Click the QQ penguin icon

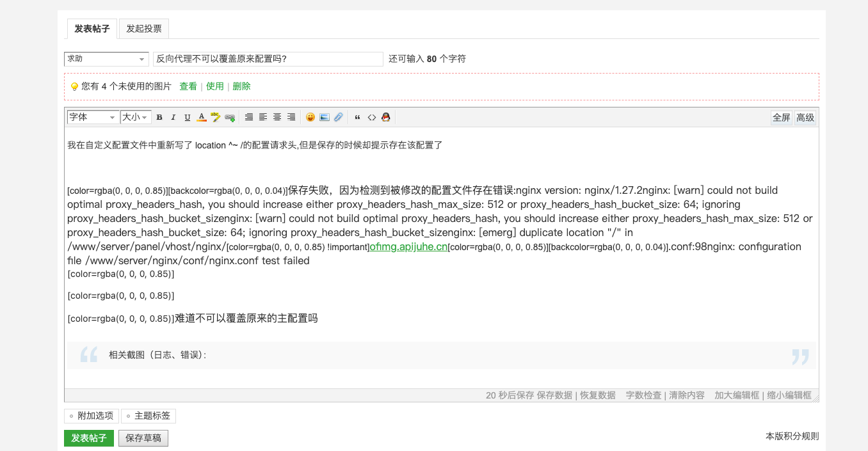tap(386, 117)
